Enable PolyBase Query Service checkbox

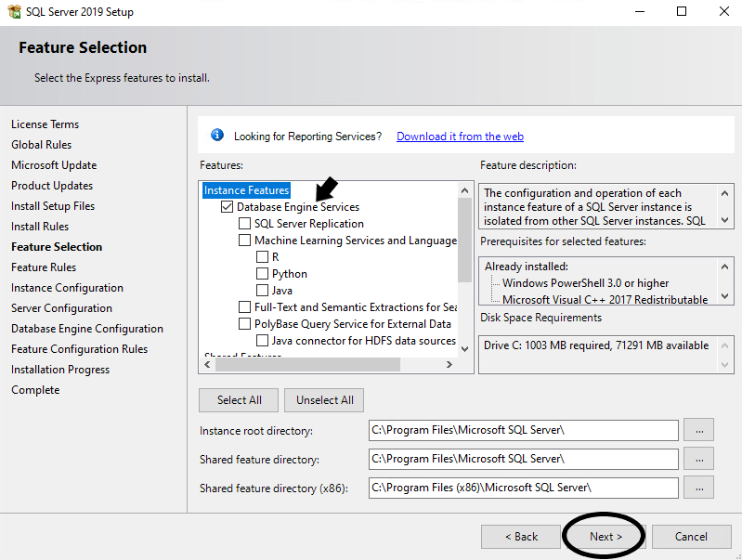pyautogui.click(x=244, y=324)
